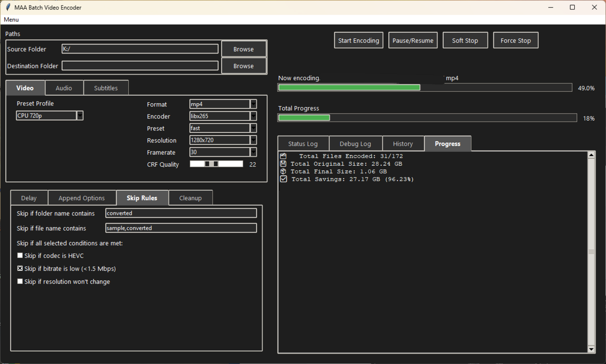This screenshot has height=364, width=606.
Task: Click the Skip if file name contains field
Action: (x=181, y=228)
